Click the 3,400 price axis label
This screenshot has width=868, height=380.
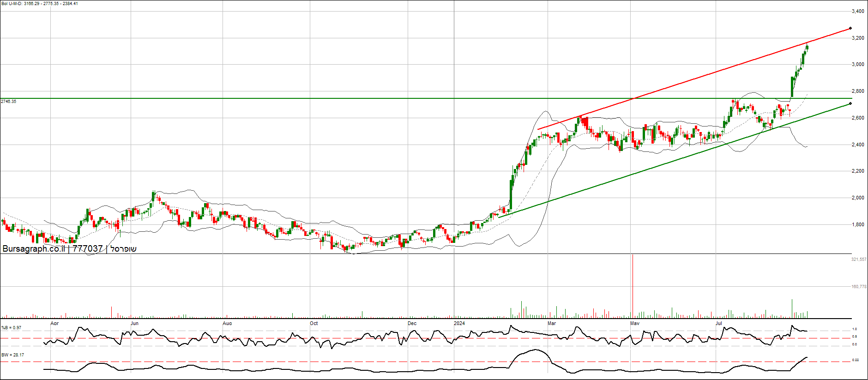coord(858,11)
